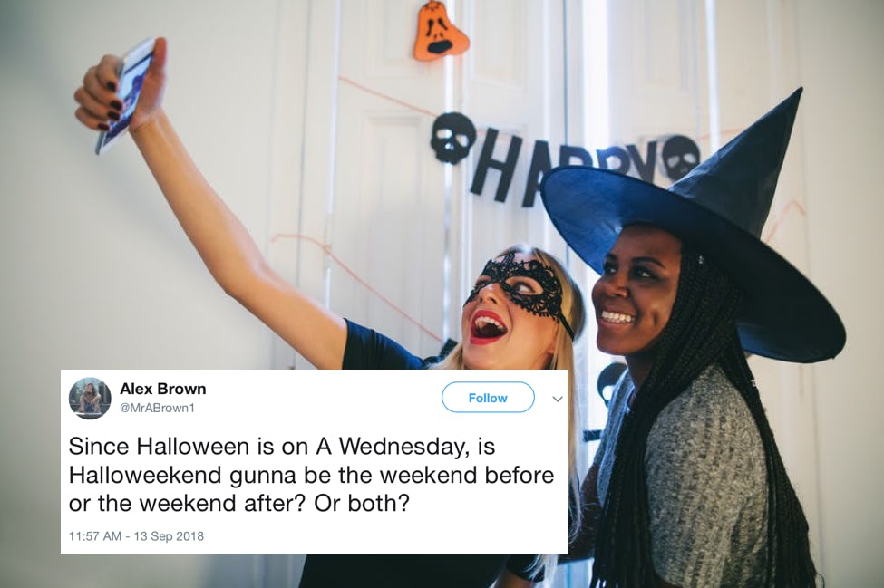Click the 13 Sep 2018 date

(x=169, y=535)
